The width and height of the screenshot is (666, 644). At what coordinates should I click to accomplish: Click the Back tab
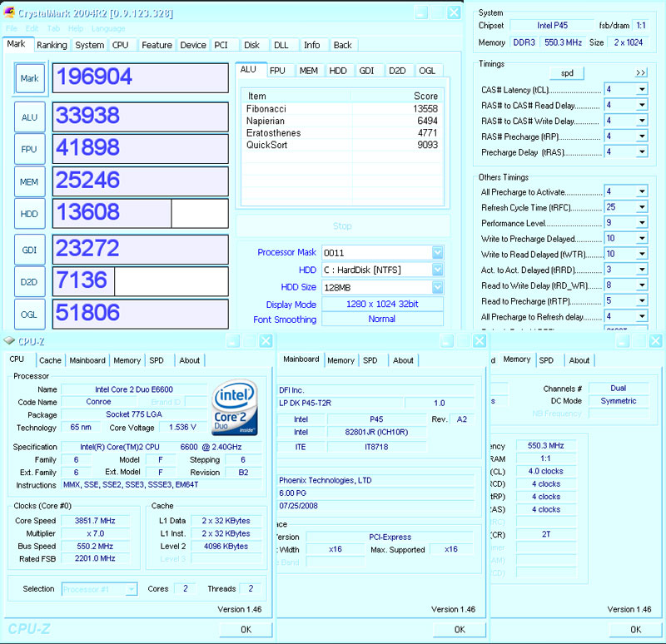click(343, 45)
